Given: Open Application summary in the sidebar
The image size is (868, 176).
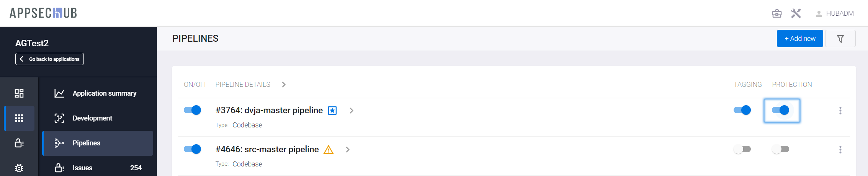Looking at the screenshot, I should click(104, 93).
